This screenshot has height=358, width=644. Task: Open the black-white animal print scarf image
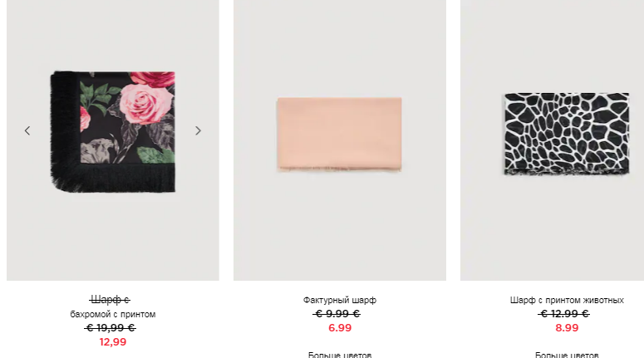[x=567, y=135]
